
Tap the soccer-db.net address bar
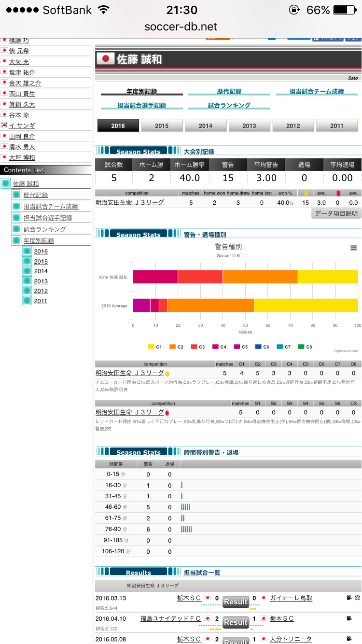(181, 27)
